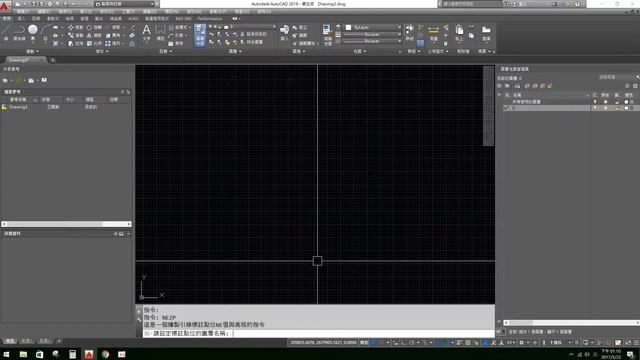
Task: Switch to the Performance ribbon tab
Action: pyautogui.click(x=210, y=18)
